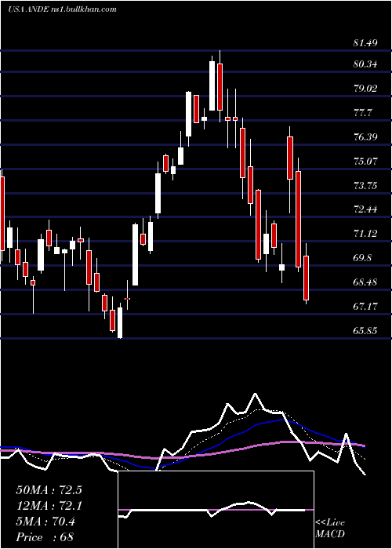This screenshot has width=392, height=549.
Task: Click the 72.44 price label
Action: (x=365, y=209)
